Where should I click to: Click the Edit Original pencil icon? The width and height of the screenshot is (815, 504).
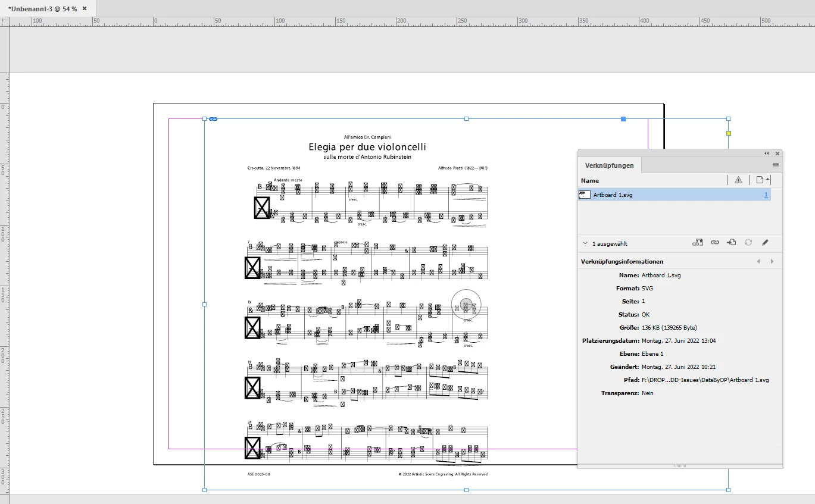click(x=766, y=243)
